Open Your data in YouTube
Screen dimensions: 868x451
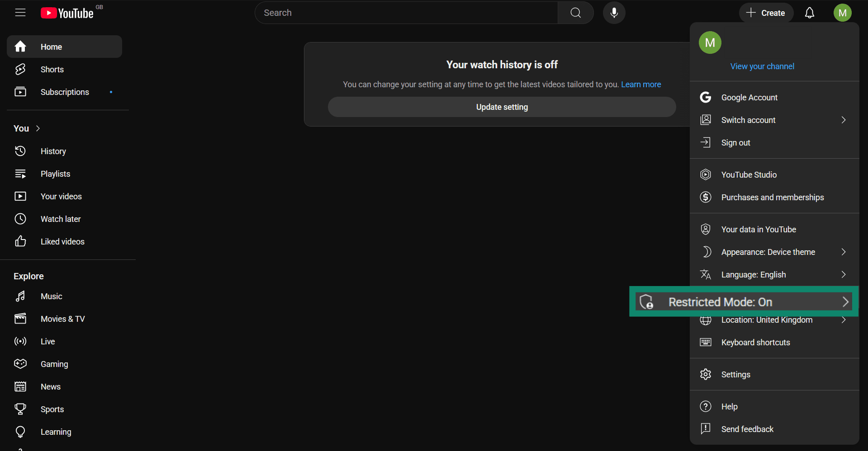[759, 229]
